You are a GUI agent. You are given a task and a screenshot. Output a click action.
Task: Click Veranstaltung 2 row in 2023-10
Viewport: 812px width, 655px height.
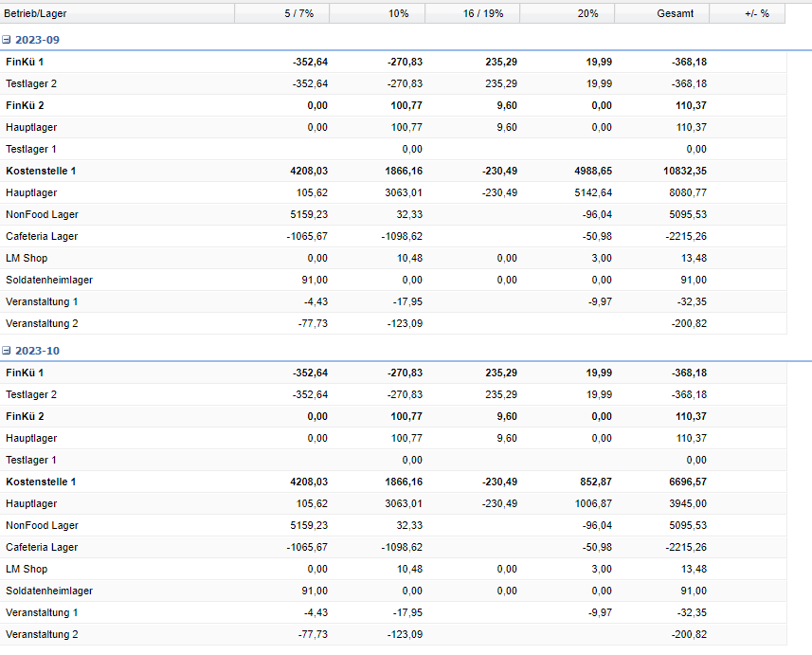point(42,634)
